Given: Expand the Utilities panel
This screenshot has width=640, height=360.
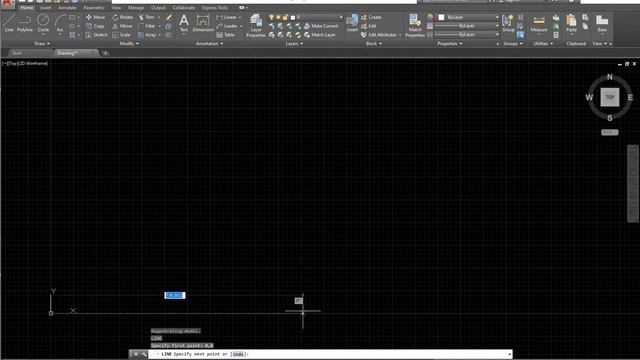Looking at the screenshot, I should point(543,44).
